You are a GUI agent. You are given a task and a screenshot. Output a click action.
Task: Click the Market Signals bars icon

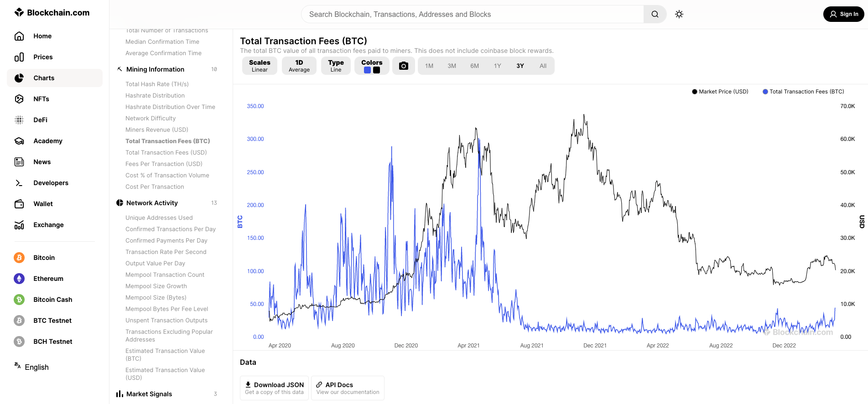click(x=120, y=394)
